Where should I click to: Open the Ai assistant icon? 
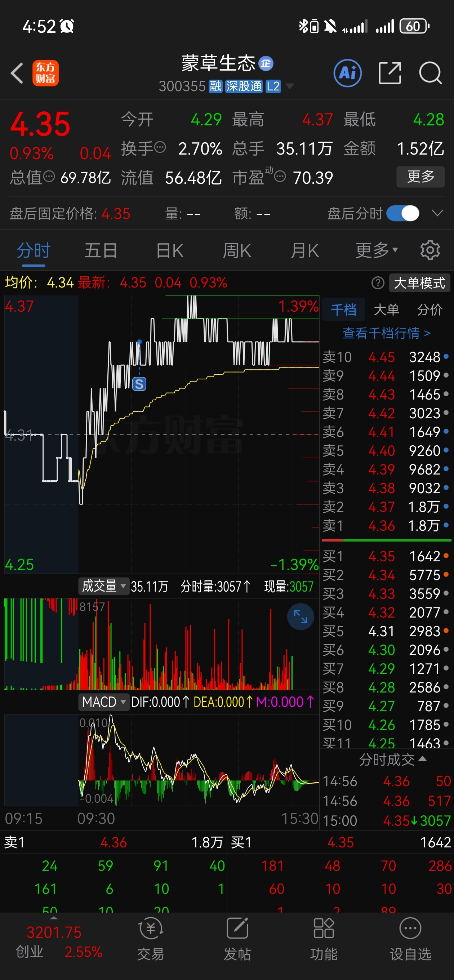(347, 73)
